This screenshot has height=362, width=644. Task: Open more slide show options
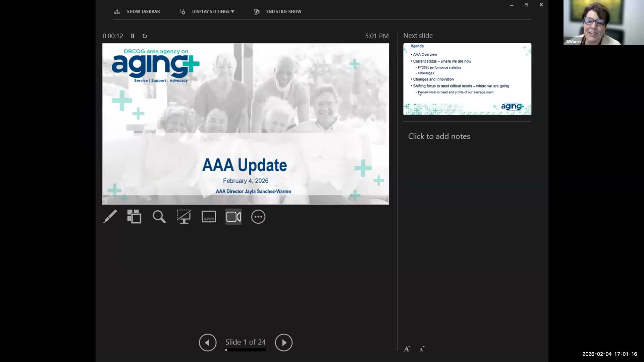pyautogui.click(x=258, y=217)
